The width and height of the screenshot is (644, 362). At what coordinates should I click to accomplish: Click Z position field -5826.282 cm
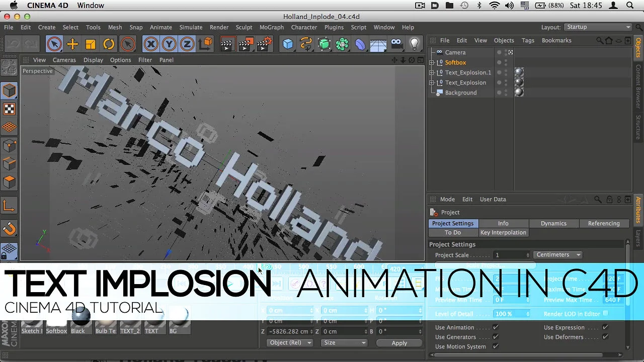[290, 331]
